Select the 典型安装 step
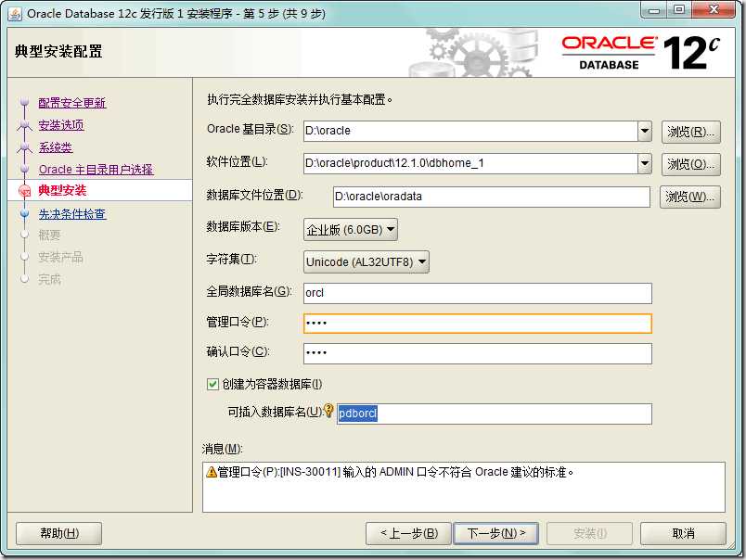Screen dimensions: 746x560 point(62,191)
